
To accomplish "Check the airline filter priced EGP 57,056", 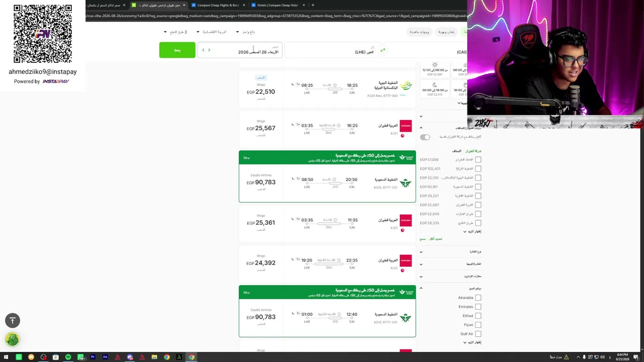I will pyautogui.click(x=478, y=160).
